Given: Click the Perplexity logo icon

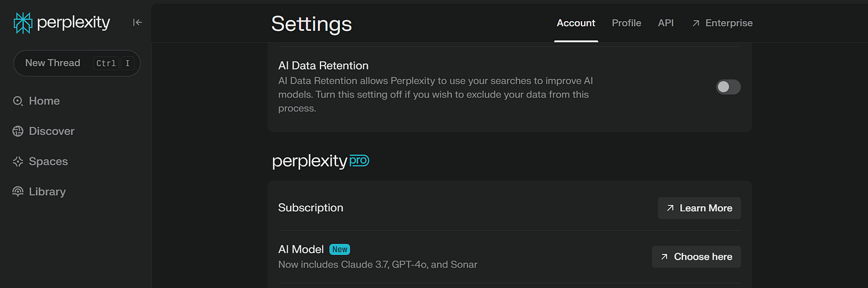Looking at the screenshot, I should pos(23,23).
